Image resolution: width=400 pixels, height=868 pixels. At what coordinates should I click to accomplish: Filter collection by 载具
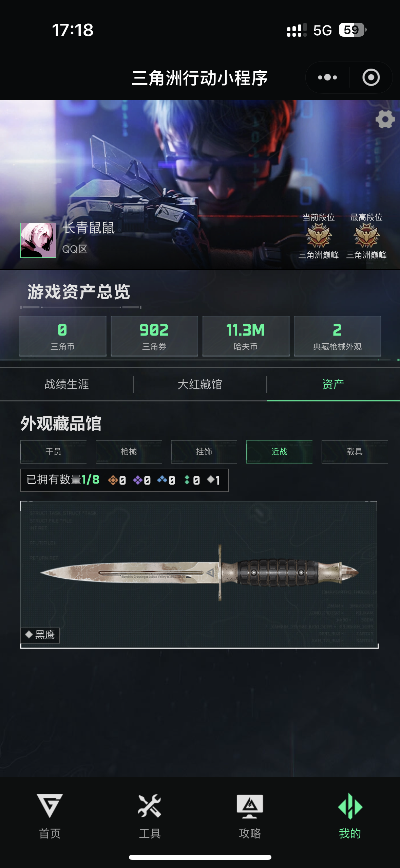[355, 452]
